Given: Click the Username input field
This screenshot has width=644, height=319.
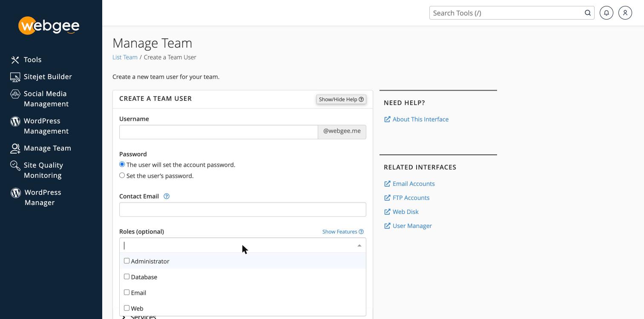Looking at the screenshot, I should point(218,132).
